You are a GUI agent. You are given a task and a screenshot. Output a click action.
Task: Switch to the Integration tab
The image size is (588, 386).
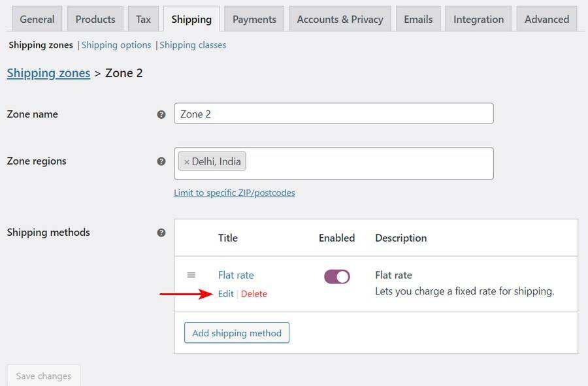[x=478, y=19]
